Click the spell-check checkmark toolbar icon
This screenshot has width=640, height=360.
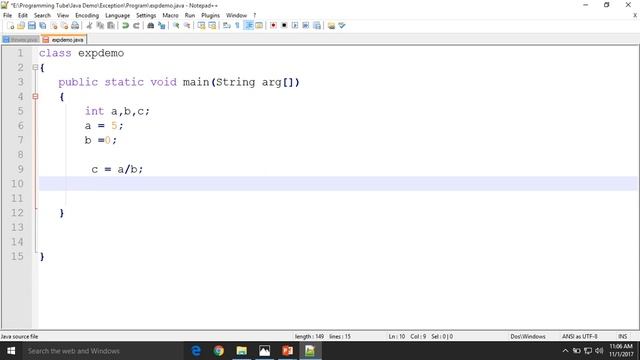tap(342, 26)
